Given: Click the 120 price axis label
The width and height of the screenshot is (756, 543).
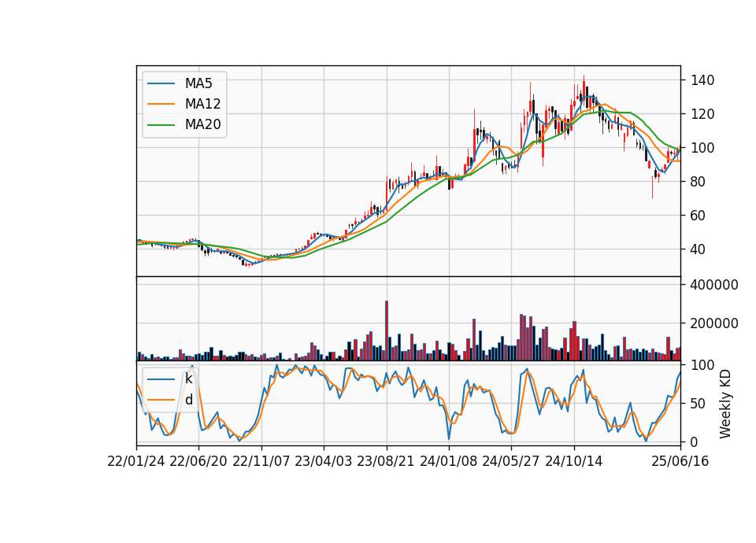Looking at the screenshot, I should (702, 114).
